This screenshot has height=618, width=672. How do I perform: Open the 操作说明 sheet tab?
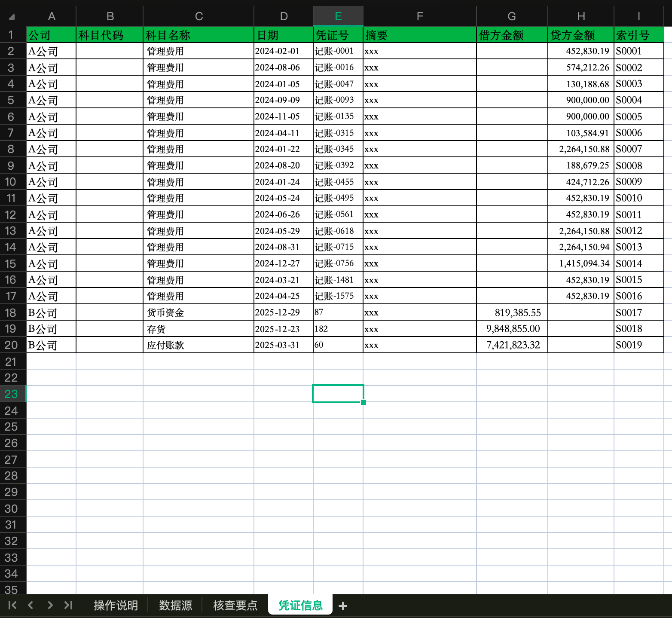click(116, 605)
